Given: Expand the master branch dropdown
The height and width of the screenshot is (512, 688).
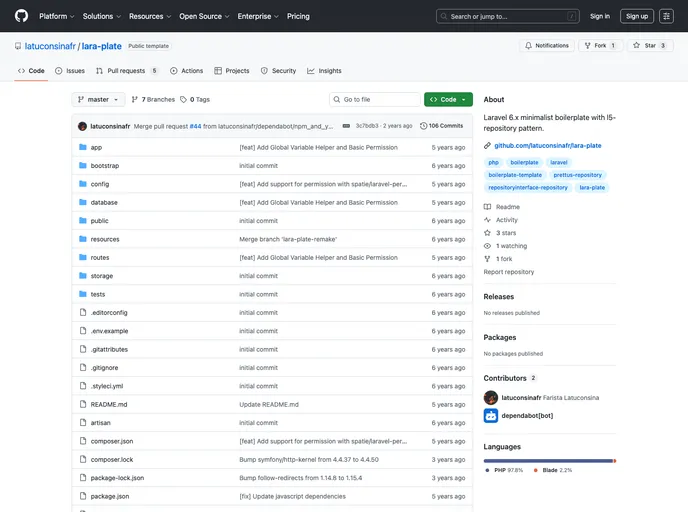Looking at the screenshot, I should pyautogui.click(x=98, y=100).
